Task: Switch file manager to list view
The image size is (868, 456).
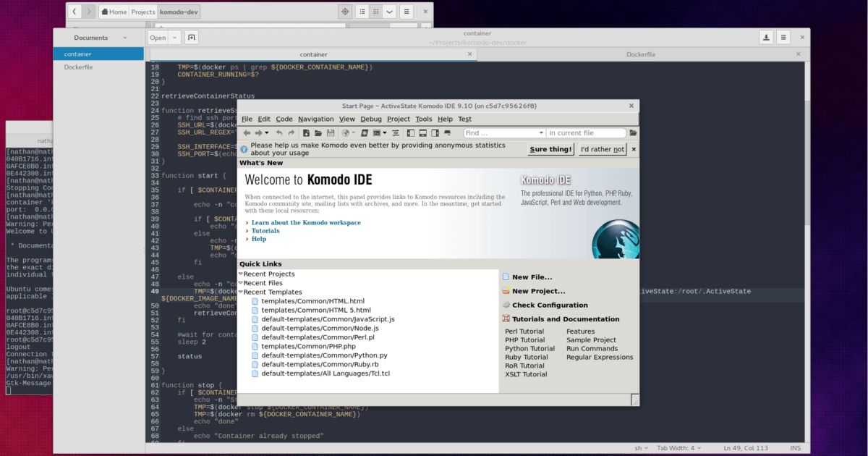Action: 363,12
